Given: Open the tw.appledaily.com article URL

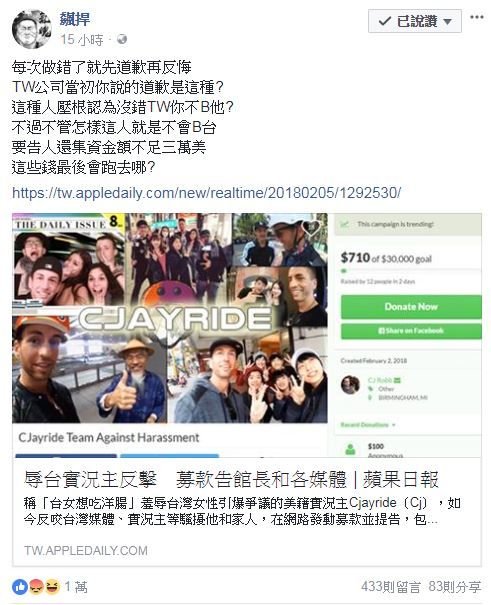Looking at the screenshot, I should tap(206, 193).
